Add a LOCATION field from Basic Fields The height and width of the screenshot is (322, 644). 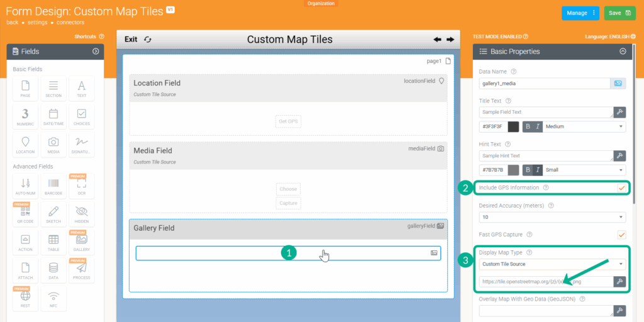(x=25, y=145)
